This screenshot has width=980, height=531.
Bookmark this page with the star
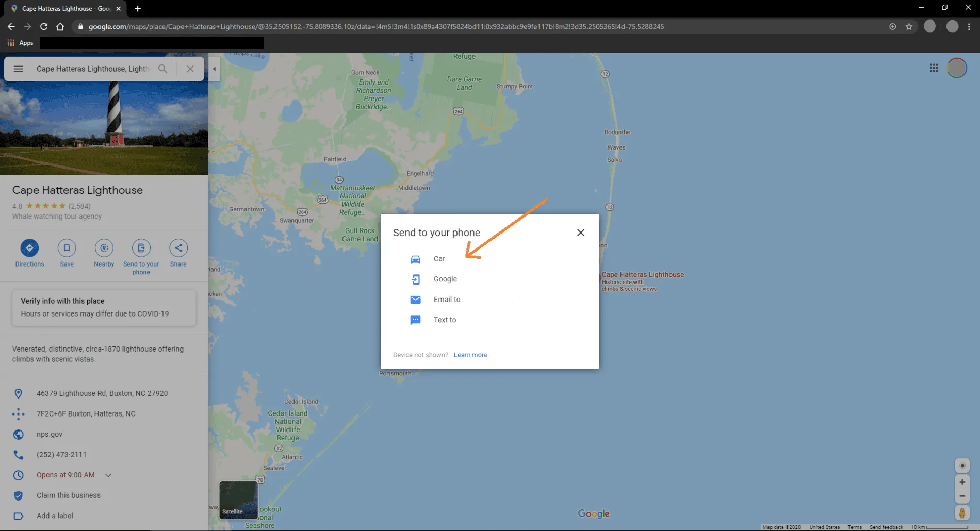tap(909, 27)
